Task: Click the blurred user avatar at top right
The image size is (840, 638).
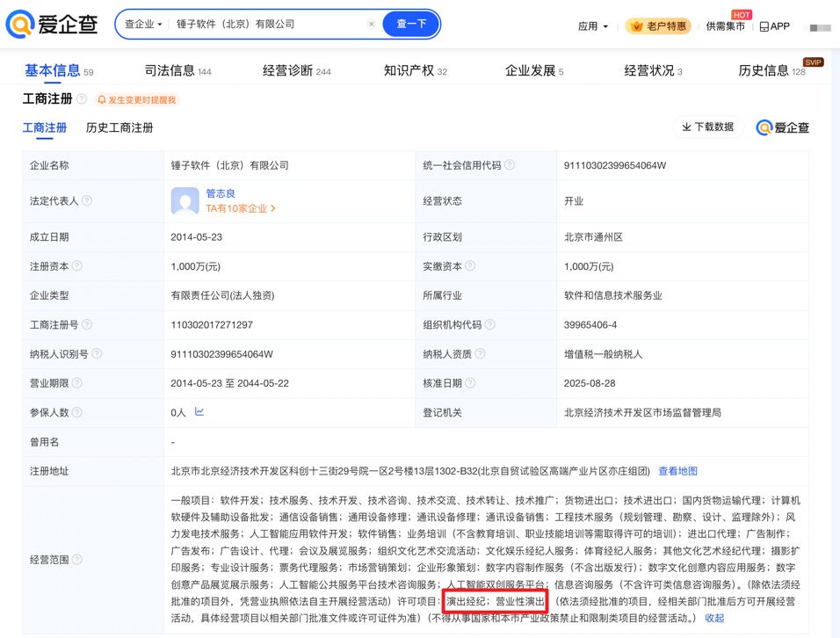Action: coord(820,27)
